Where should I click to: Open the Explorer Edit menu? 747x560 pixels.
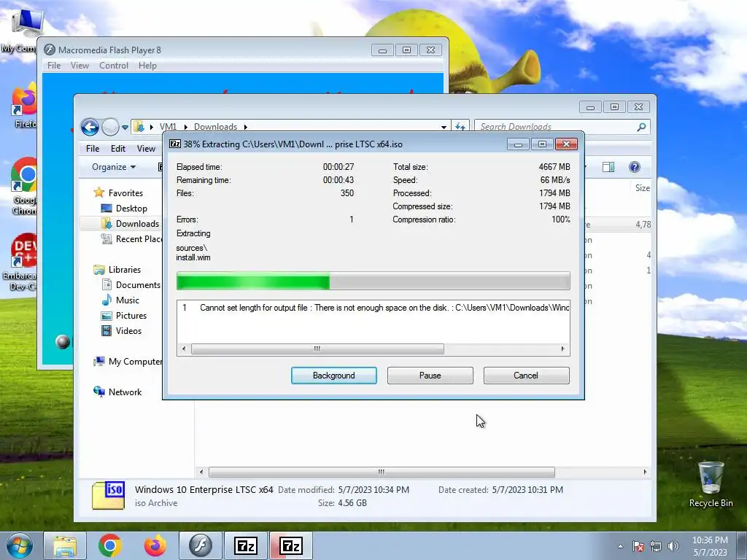pyautogui.click(x=117, y=149)
